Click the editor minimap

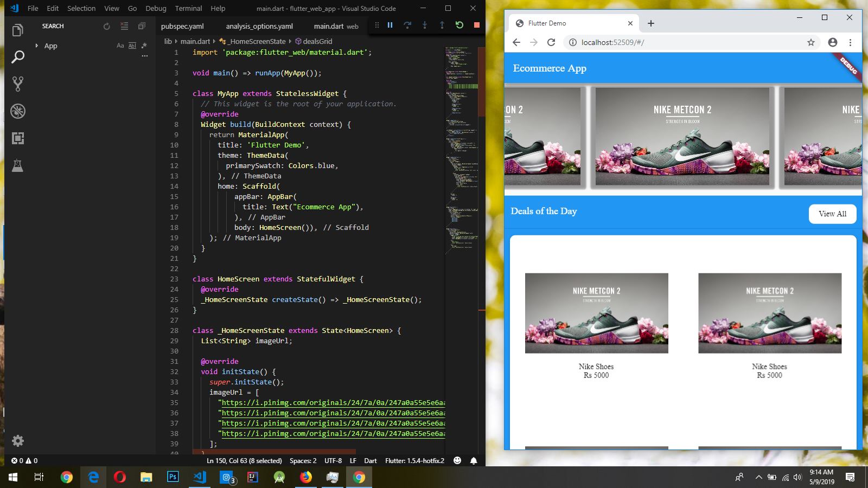point(462,152)
